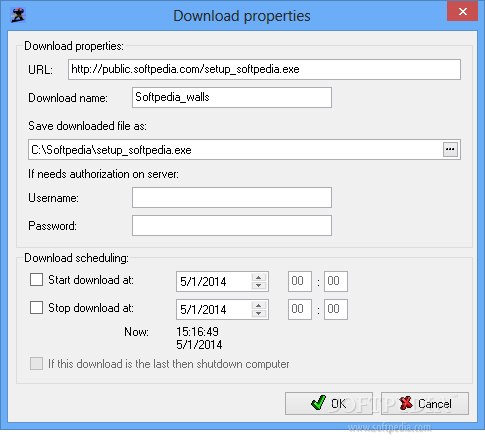The width and height of the screenshot is (485, 446).
Task: Click the 'URL:' label
Action: 40,70
